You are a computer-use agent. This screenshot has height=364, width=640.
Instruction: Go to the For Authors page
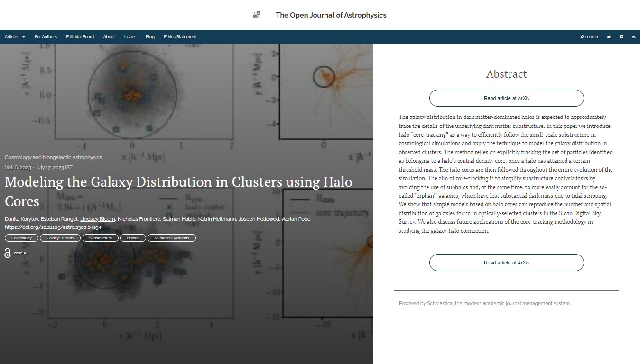[46, 37]
